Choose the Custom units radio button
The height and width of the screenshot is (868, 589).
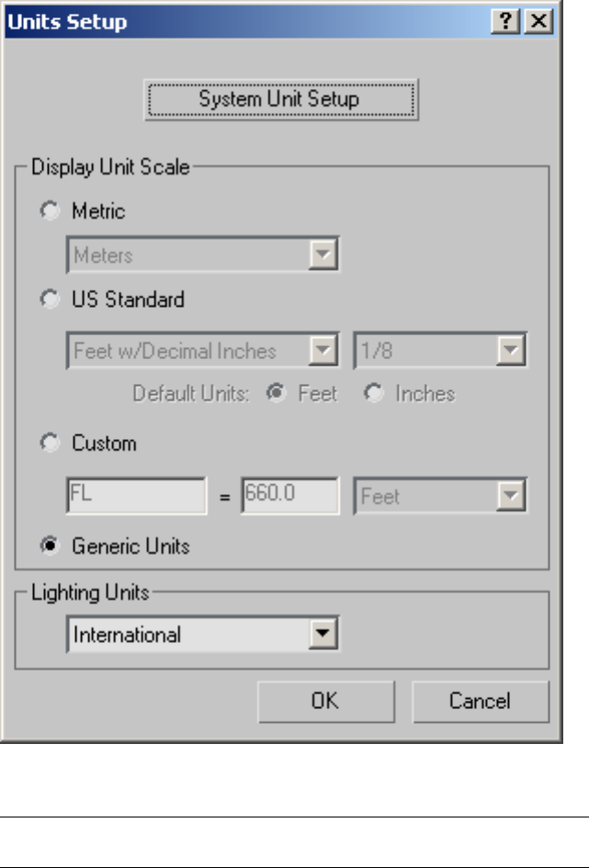click(x=49, y=444)
